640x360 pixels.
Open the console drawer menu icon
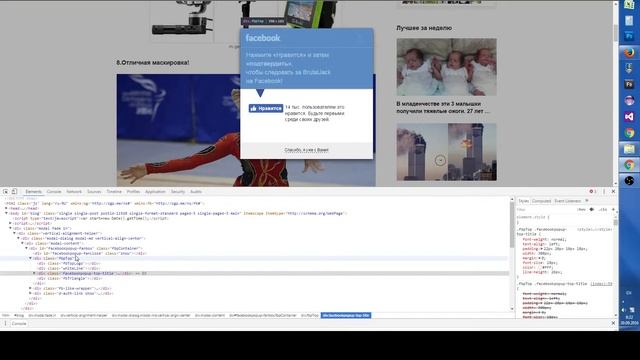5,323
